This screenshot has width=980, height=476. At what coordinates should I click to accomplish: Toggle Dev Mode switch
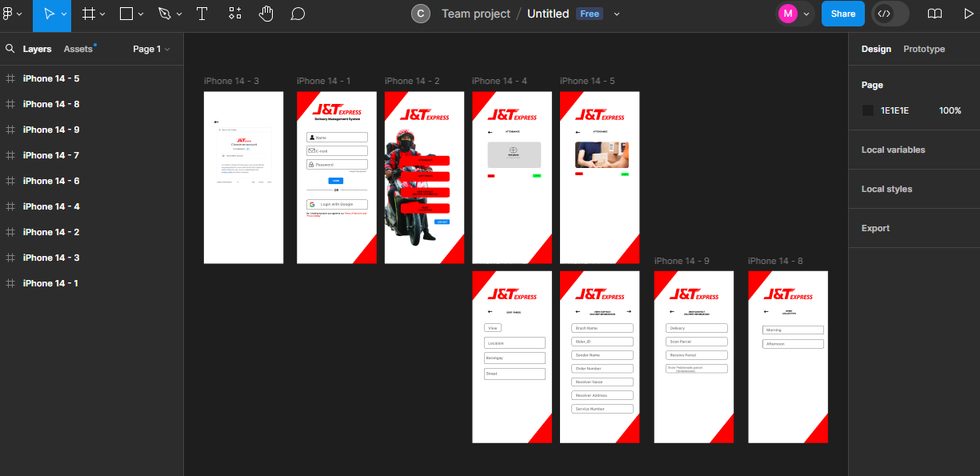pos(890,14)
